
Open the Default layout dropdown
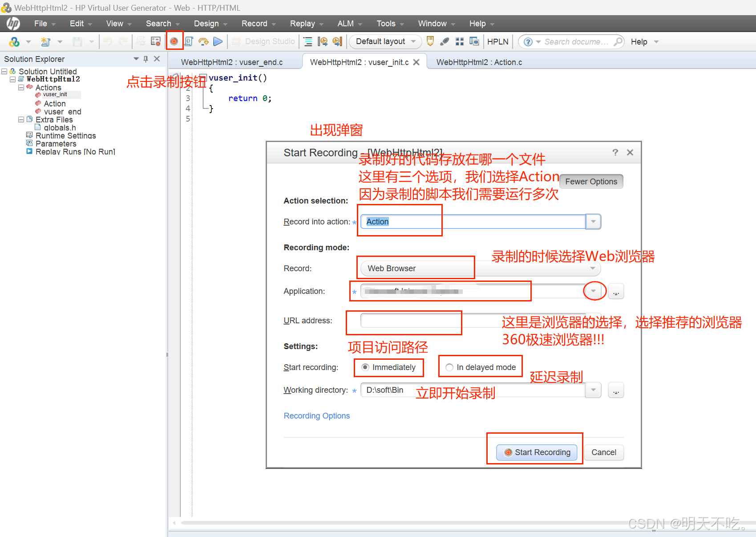pos(413,41)
